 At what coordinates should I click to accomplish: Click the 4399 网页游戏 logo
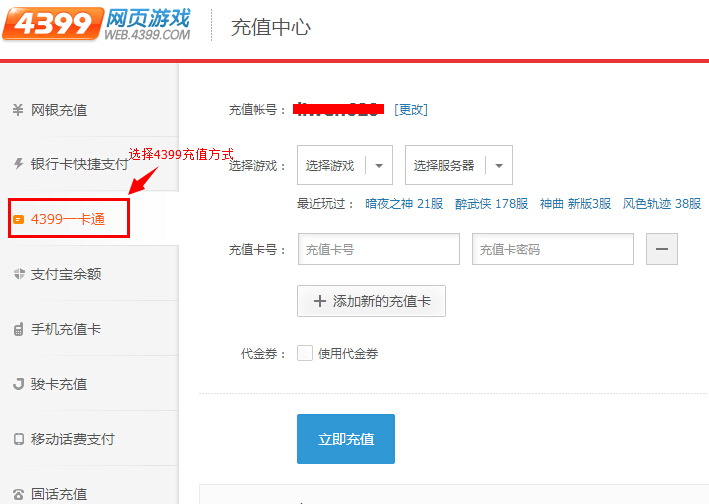coord(97,24)
